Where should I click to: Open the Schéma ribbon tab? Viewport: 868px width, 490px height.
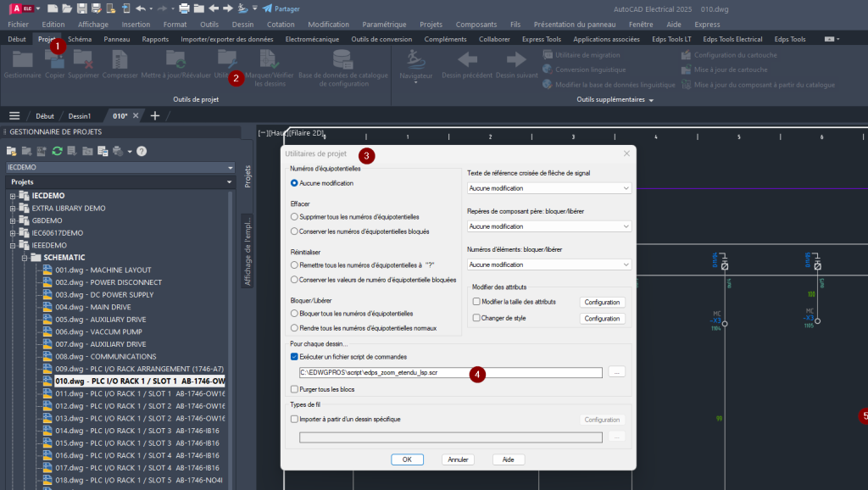(80, 39)
